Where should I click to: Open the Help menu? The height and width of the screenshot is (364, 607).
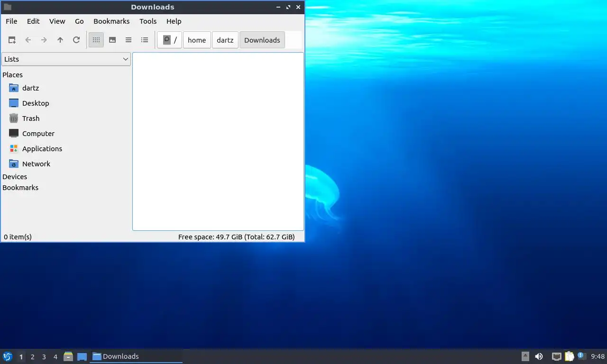pyautogui.click(x=174, y=21)
